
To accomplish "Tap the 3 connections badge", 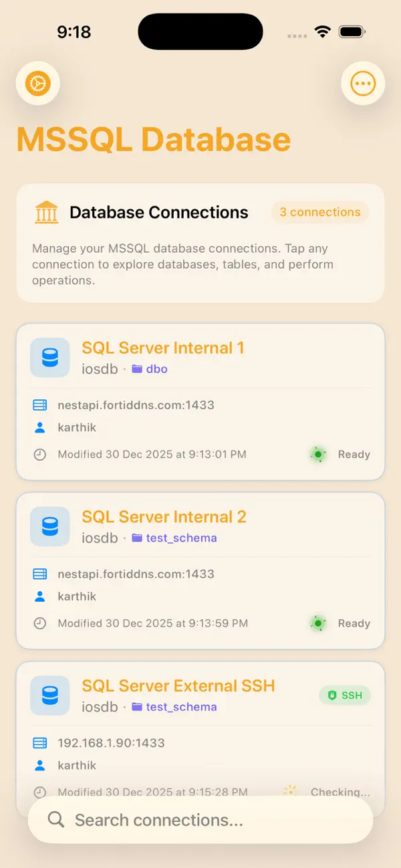I will 320,212.
